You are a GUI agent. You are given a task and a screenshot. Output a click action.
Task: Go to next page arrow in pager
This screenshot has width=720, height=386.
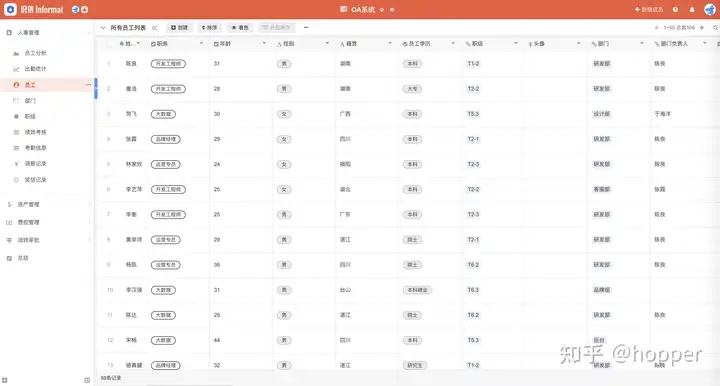click(x=702, y=28)
